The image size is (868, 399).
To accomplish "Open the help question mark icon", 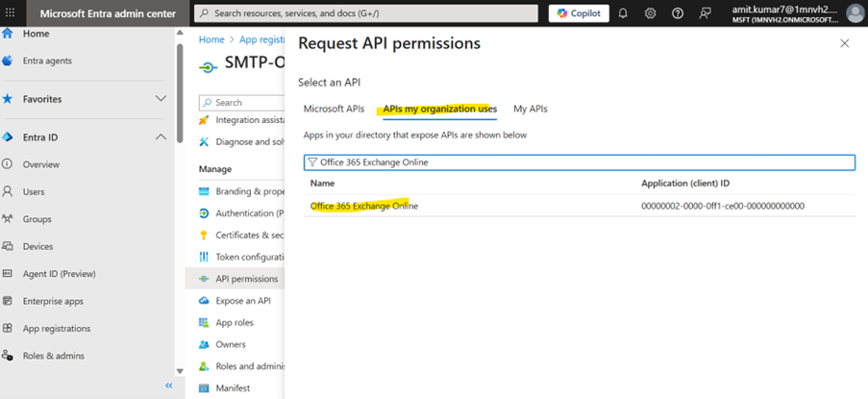I will pos(677,13).
